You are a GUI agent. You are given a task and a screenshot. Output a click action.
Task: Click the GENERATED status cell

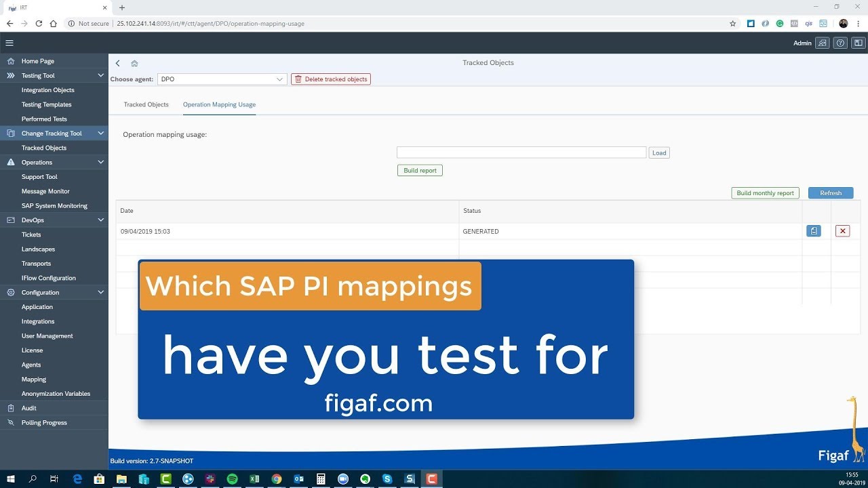631,231
